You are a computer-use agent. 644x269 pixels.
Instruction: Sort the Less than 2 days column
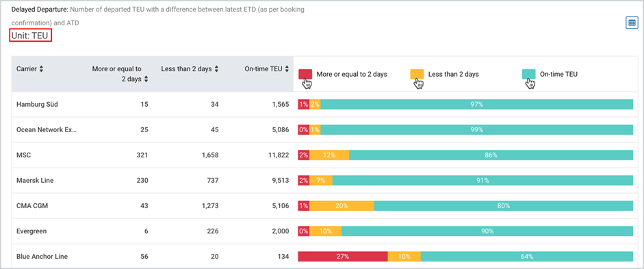[216, 69]
